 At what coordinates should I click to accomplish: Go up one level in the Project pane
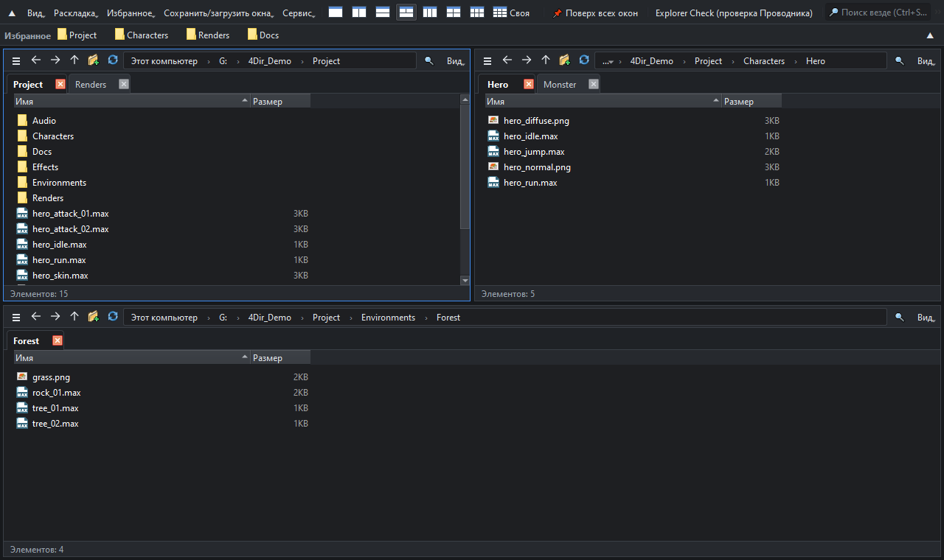point(74,60)
